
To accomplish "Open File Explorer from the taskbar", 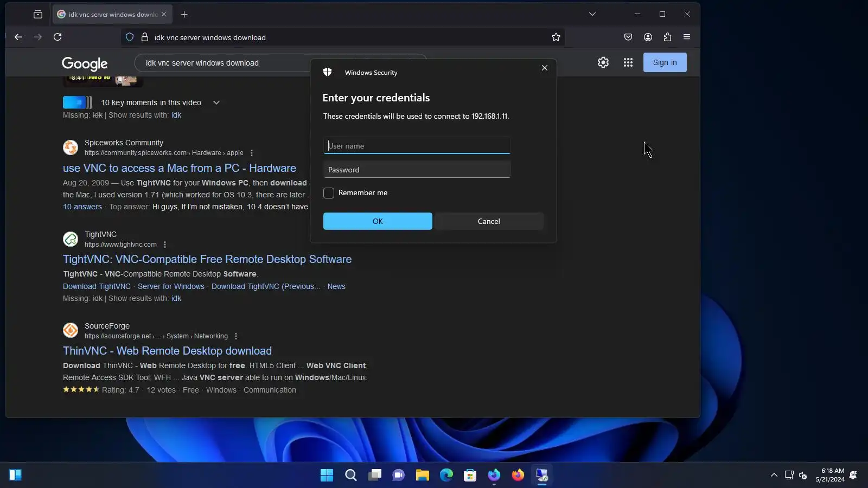I will click(x=423, y=476).
